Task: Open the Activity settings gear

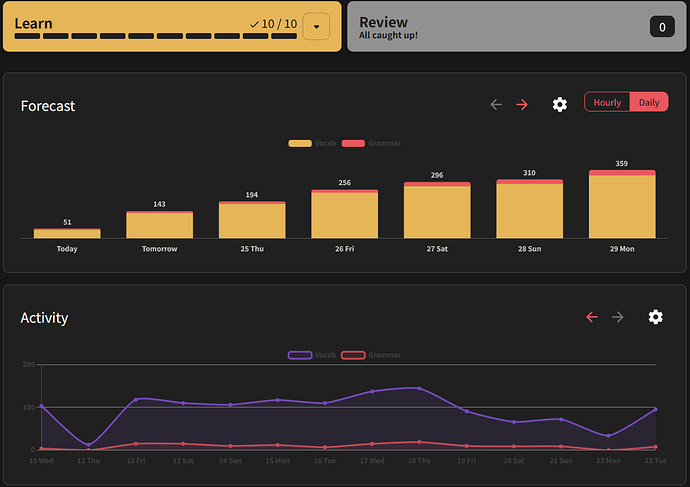Action: click(655, 317)
